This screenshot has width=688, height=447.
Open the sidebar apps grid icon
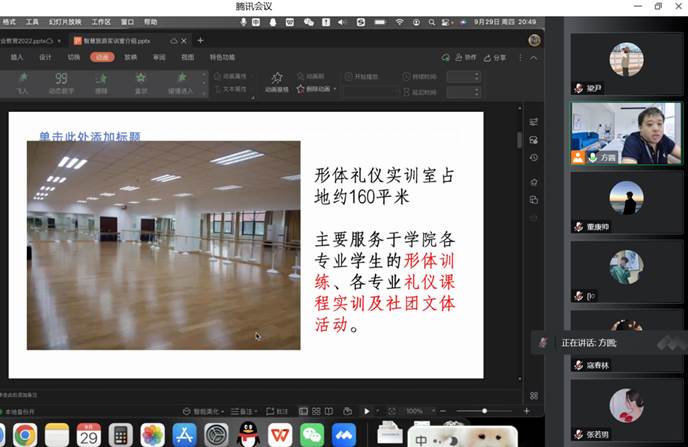click(534, 396)
